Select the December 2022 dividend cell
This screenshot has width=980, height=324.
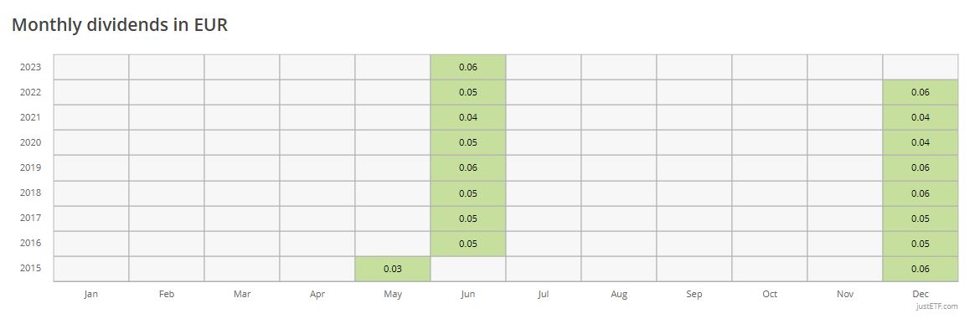point(920,92)
